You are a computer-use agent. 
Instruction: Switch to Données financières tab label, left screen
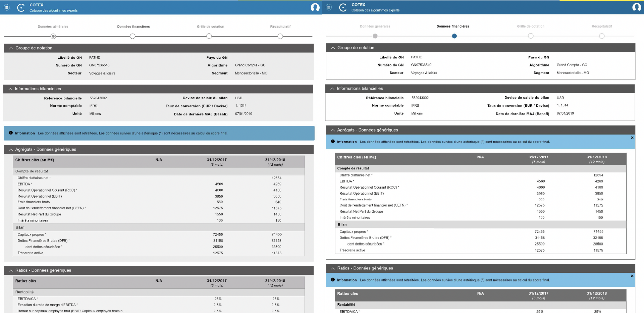133,27
